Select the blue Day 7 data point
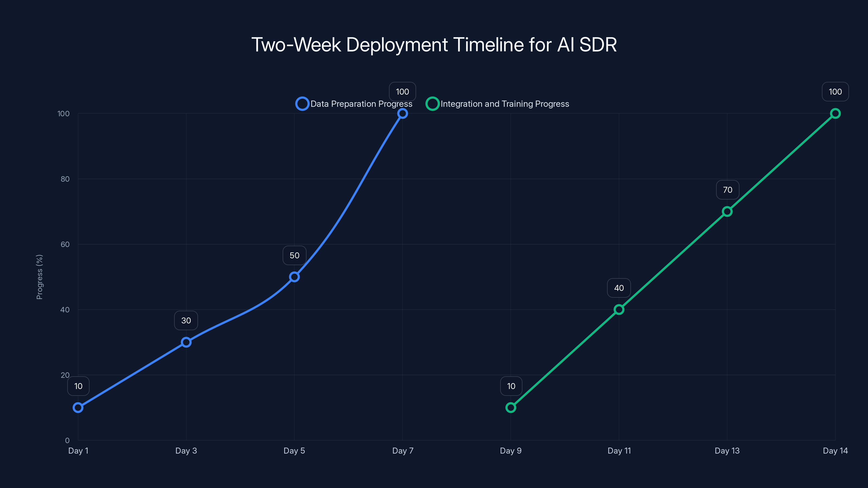 click(402, 114)
